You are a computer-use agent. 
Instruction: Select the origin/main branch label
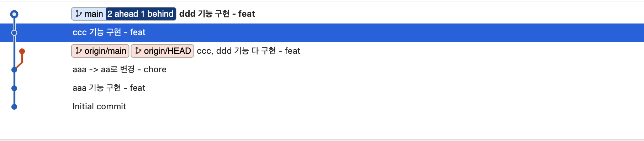[x=100, y=51]
